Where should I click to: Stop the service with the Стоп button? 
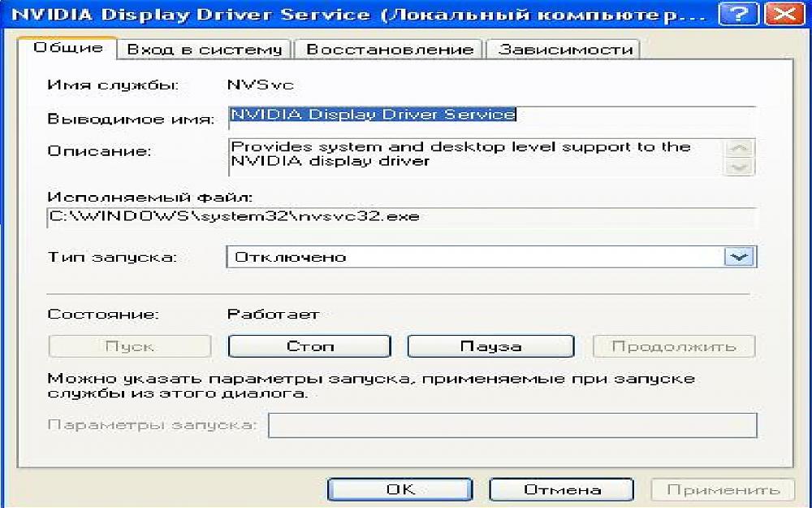(310, 346)
